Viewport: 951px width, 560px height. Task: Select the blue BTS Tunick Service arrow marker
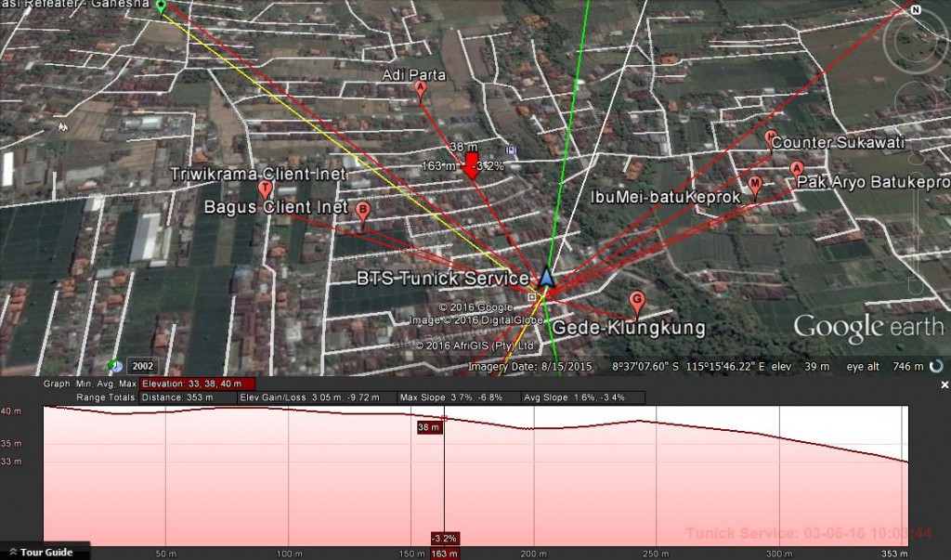[546, 277]
